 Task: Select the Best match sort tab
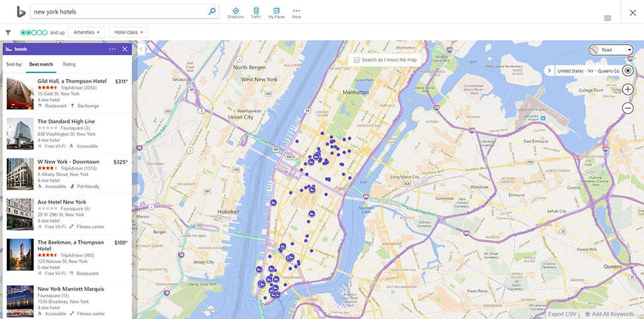click(x=41, y=64)
